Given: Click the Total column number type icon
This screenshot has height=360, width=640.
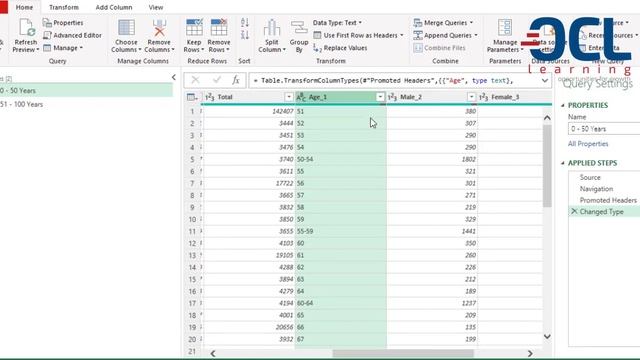Looking at the screenshot, I should [210, 97].
